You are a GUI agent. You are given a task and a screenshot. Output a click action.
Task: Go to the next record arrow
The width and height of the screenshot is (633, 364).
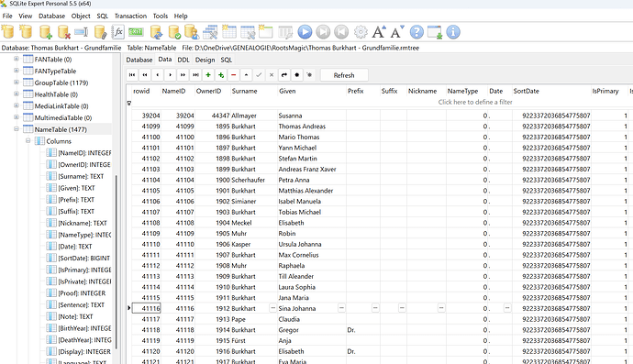point(171,75)
